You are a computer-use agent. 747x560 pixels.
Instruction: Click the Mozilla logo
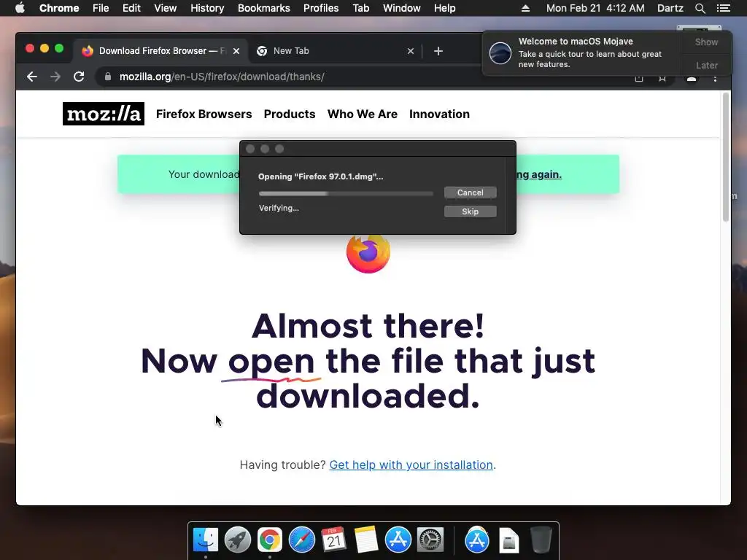click(x=104, y=114)
